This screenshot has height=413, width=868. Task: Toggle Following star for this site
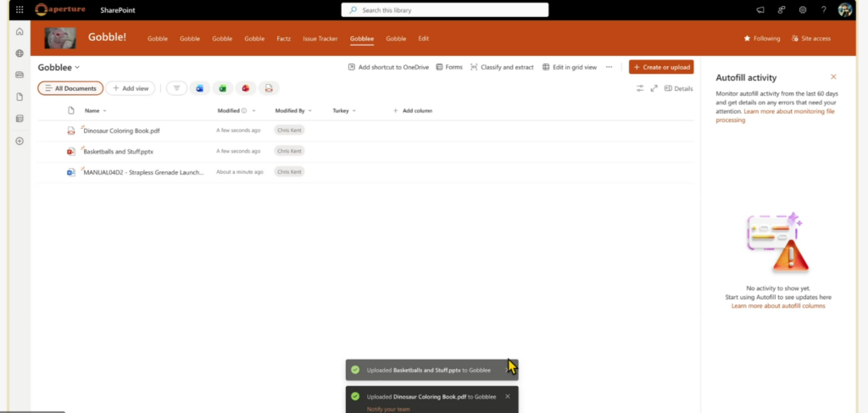pyautogui.click(x=761, y=38)
